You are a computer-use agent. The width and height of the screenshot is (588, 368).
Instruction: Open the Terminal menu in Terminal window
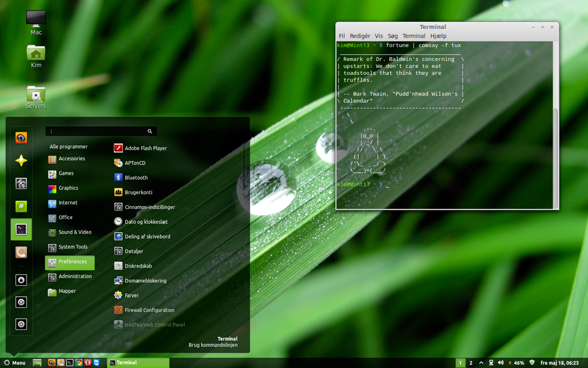pos(413,36)
